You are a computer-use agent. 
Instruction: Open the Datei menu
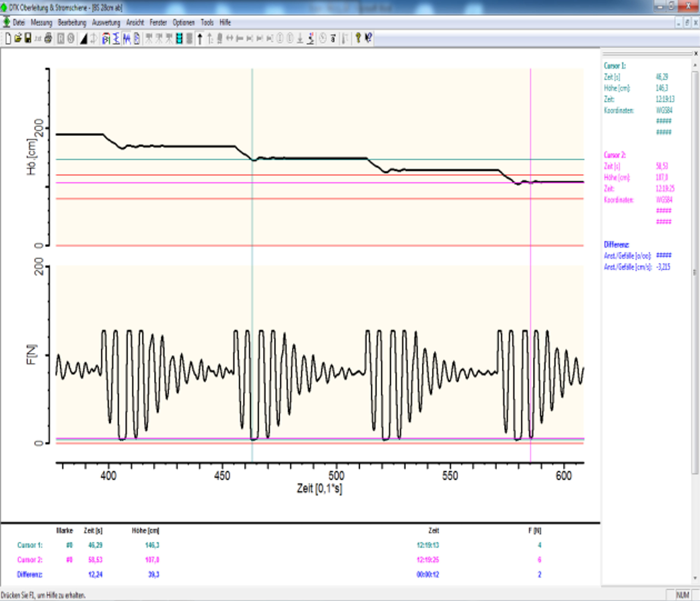pyautogui.click(x=19, y=23)
